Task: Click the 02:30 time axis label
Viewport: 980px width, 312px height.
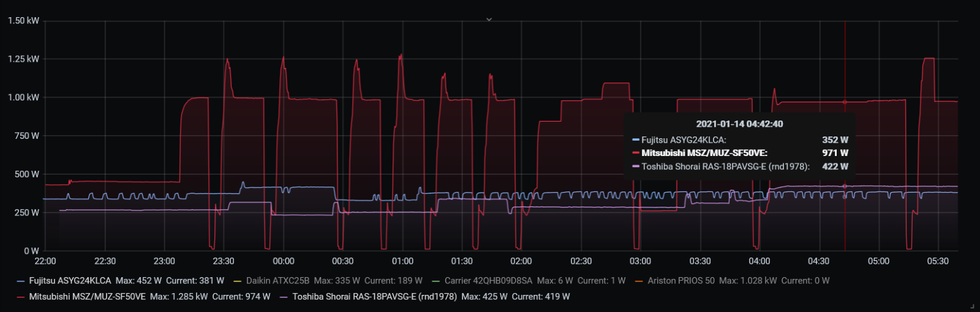Action: point(581,261)
